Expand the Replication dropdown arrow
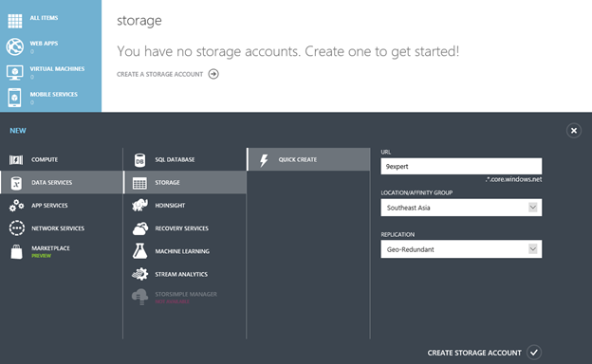 (533, 249)
